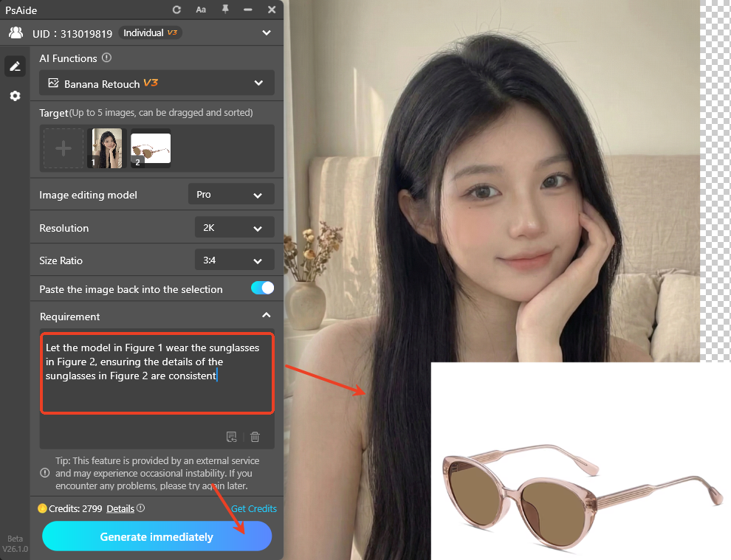Open the Get Credits link

(x=254, y=508)
